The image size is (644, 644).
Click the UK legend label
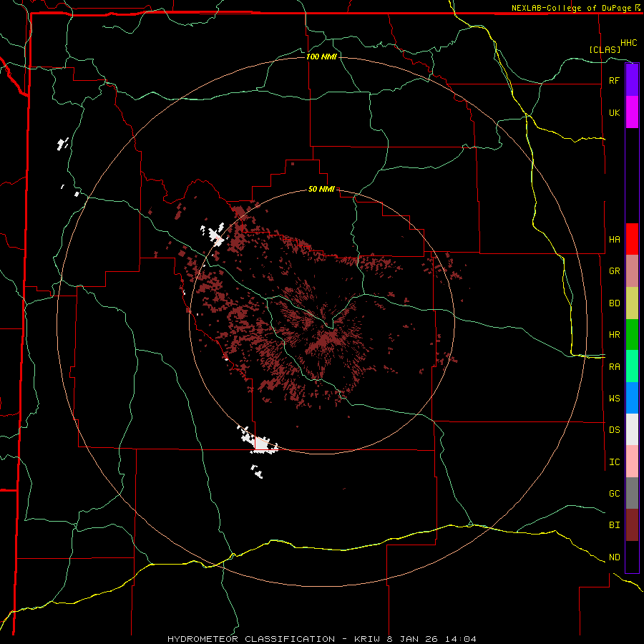pos(614,112)
